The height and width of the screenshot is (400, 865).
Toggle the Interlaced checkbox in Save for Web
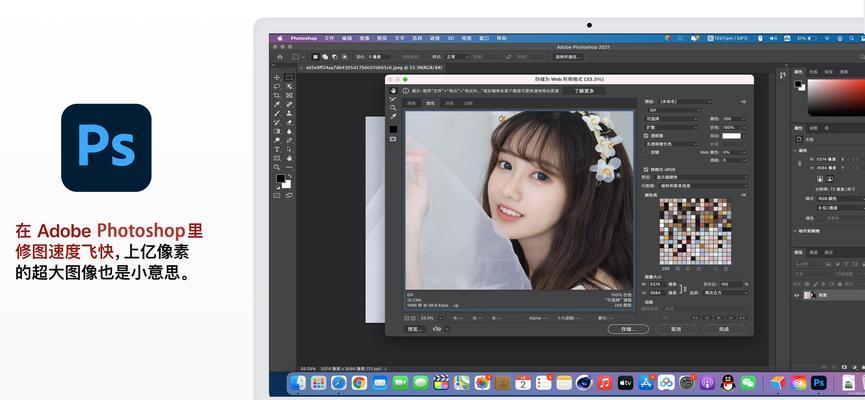tap(647, 152)
